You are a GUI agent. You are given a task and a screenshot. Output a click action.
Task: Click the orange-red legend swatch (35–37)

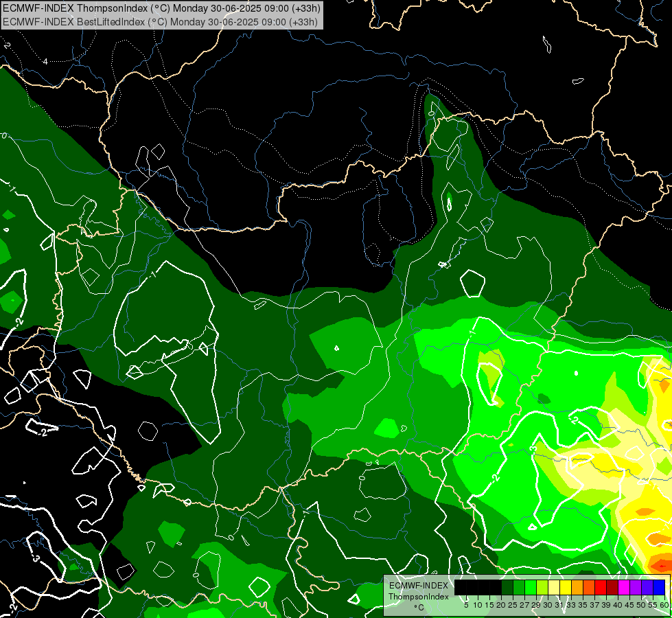[589, 587]
